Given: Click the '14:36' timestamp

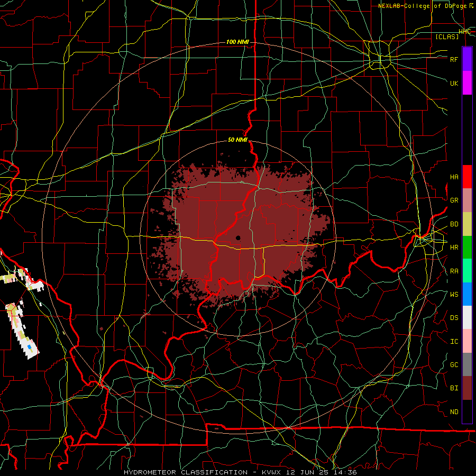Looking at the screenshot, I should pos(346,472).
